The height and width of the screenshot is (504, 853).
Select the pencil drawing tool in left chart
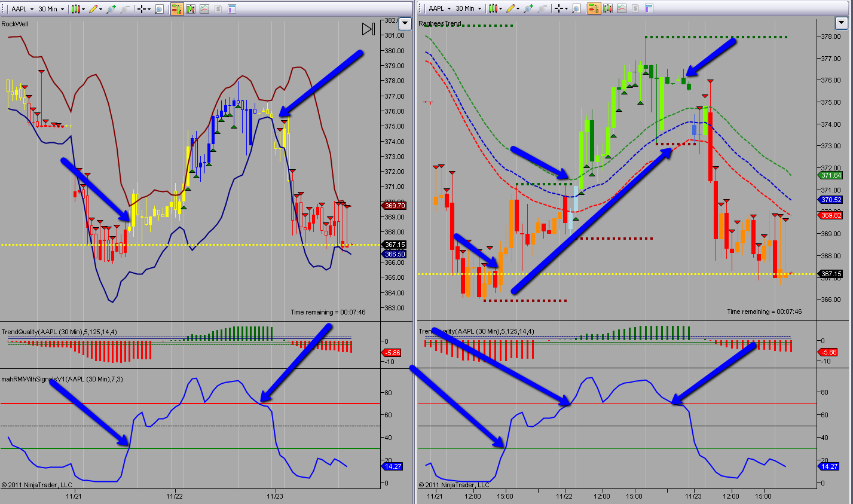coord(93,9)
